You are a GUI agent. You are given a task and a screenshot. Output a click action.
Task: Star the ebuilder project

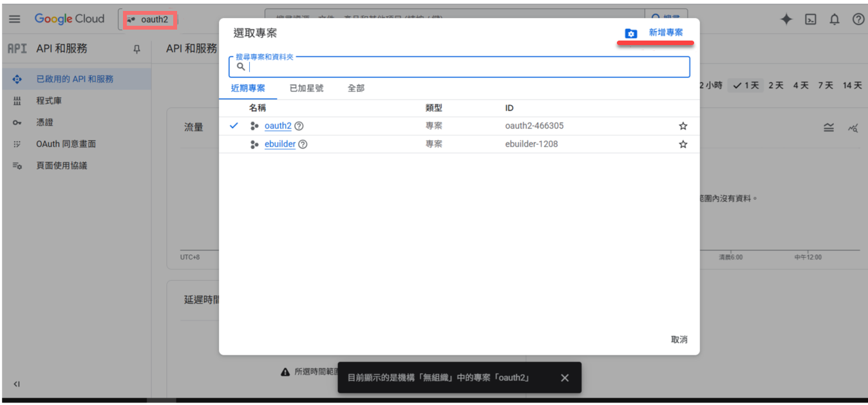pos(683,144)
